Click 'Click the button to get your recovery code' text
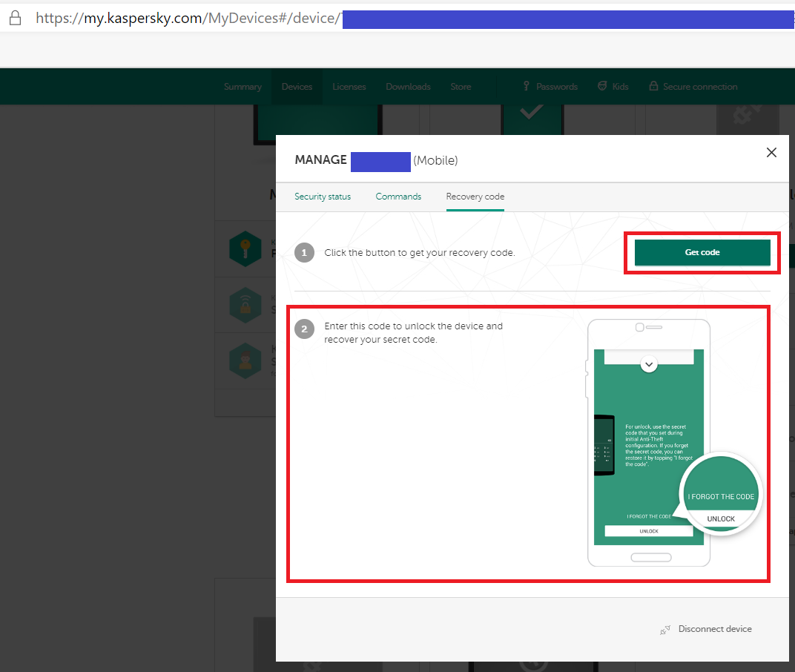This screenshot has height=672, width=795. tap(420, 253)
